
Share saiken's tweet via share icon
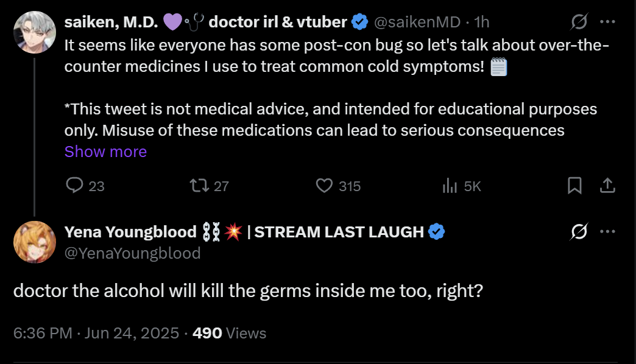tap(607, 186)
